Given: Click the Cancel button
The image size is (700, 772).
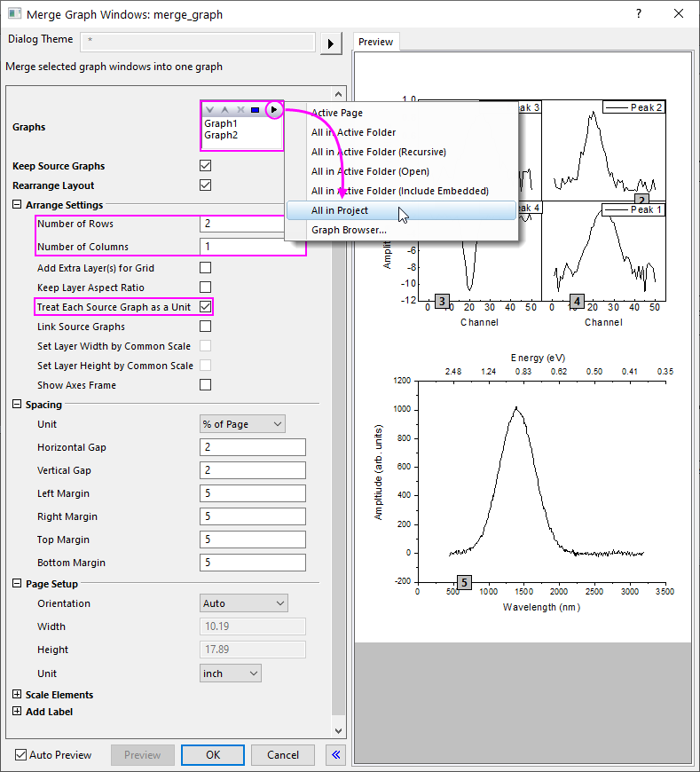Looking at the screenshot, I should (282, 755).
